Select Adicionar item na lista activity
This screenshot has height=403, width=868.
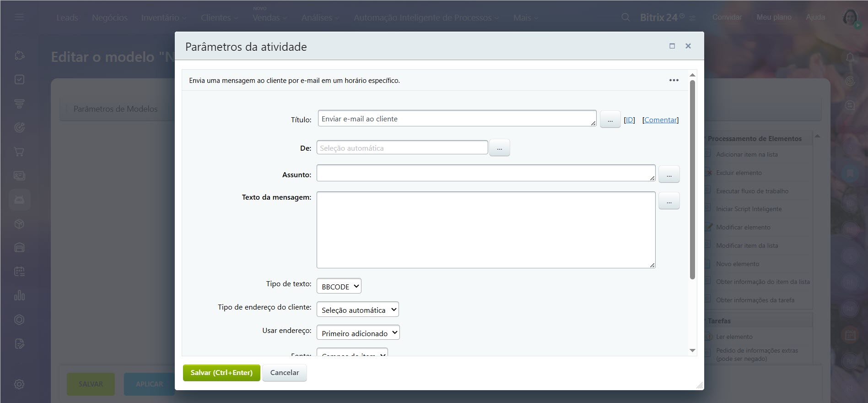coord(747,154)
